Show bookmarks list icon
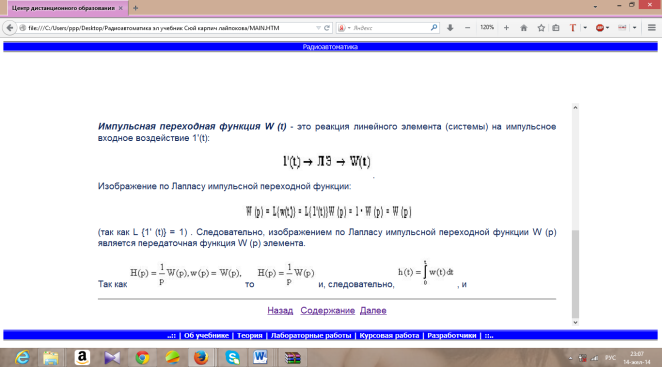 point(556,28)
